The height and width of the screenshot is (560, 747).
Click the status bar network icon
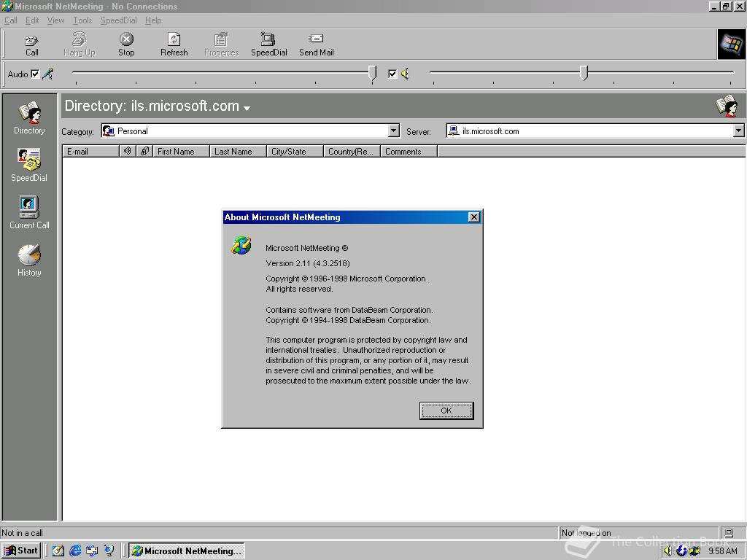click(x=729, y=533)
